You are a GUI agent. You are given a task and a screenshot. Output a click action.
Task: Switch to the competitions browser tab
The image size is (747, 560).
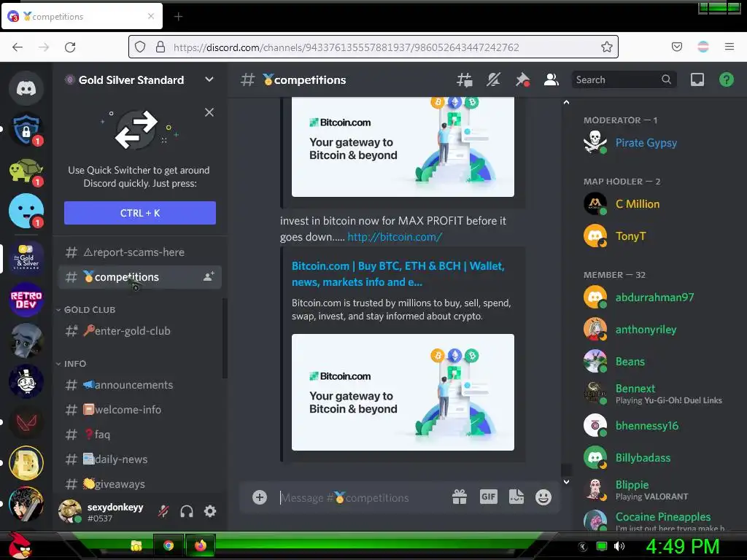point(82,16)
